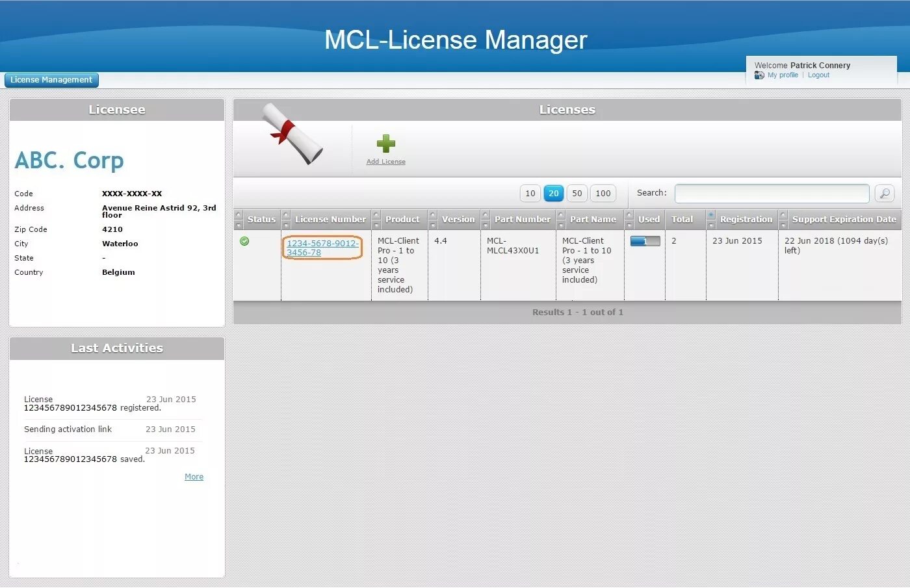Open license 1234-5678-9012-3456-78 details

click(x=322, y=247)
